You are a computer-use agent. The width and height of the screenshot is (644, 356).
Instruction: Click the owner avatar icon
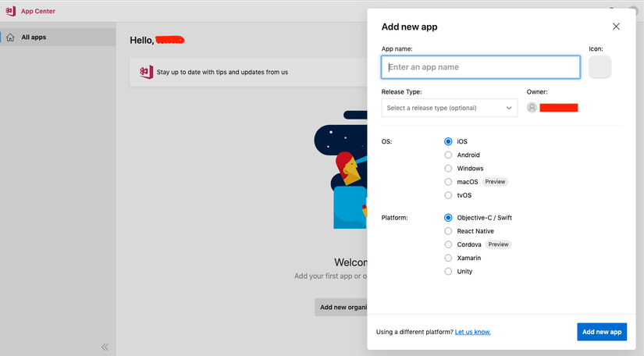point(532,108)
